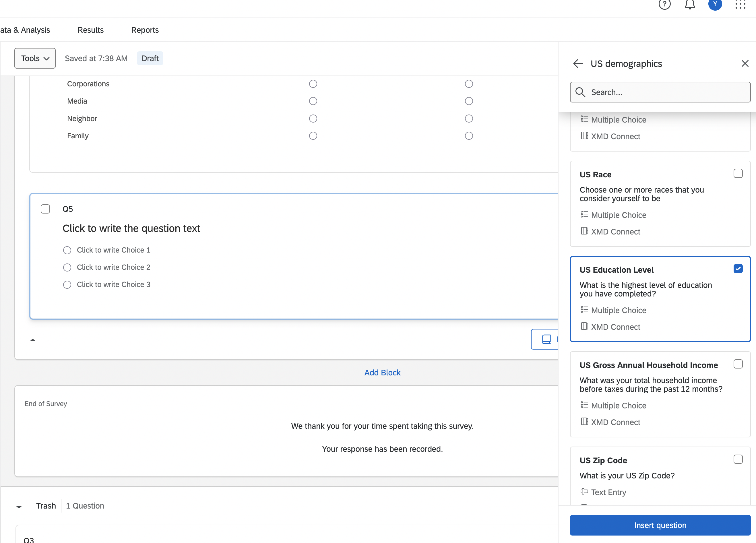The height and width of the screenshot is (543, 756).
Task: Close the US demographics side panel
Action: pyautogui.click(x=745, y=64)
